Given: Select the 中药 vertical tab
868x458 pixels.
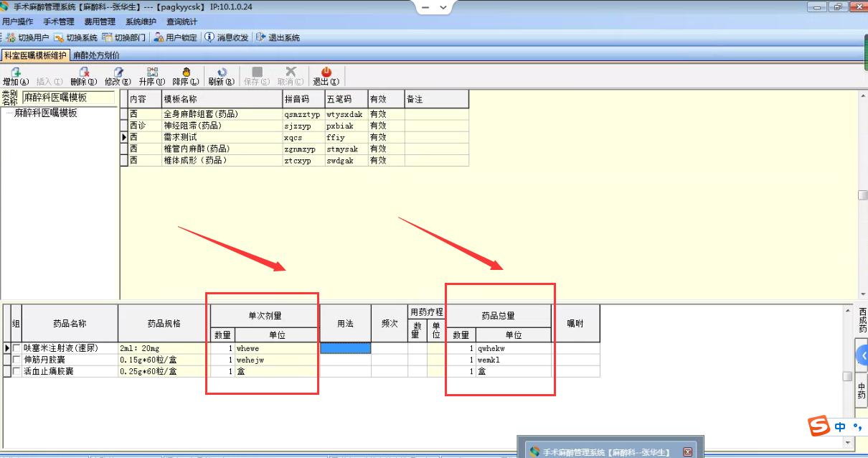Looking at the screenshot, I should 862,391.
